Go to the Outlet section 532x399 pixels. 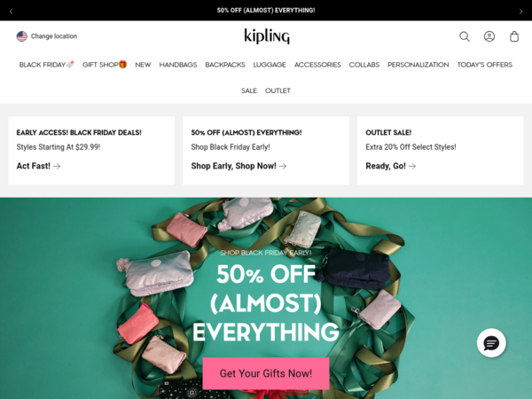click(278, 90)
